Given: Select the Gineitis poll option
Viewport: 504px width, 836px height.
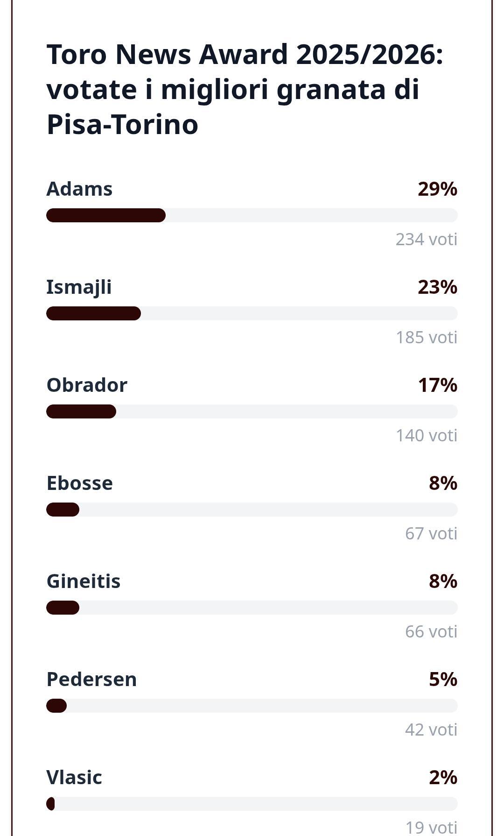Looking at the screenshot, I should tap(84, 581).
